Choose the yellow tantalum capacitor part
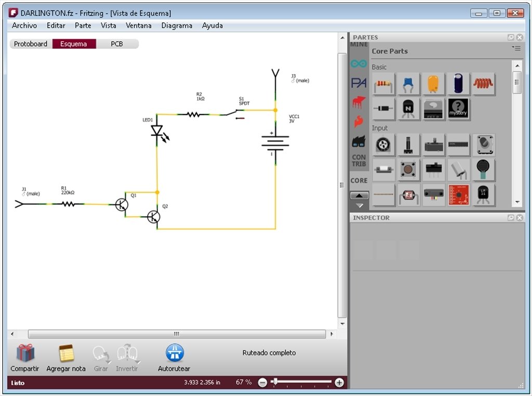Screen dimensions: 532x396 pos(433,84)
